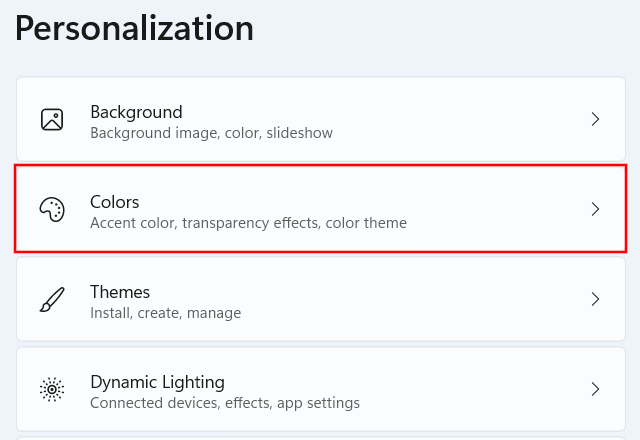Screen dimensions: 640x440
Task: Click "Install, create, manage" description text
Action: pos(165,313)
